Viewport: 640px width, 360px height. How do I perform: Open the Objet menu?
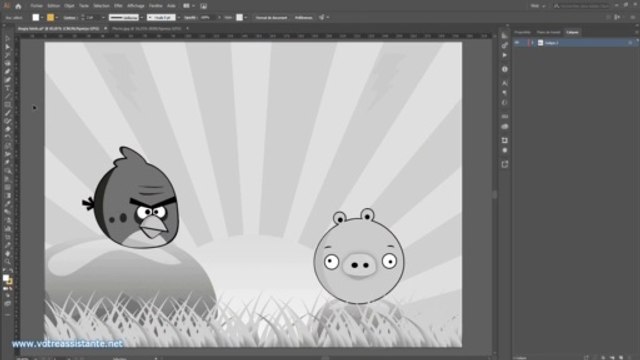tap(69, 6)
